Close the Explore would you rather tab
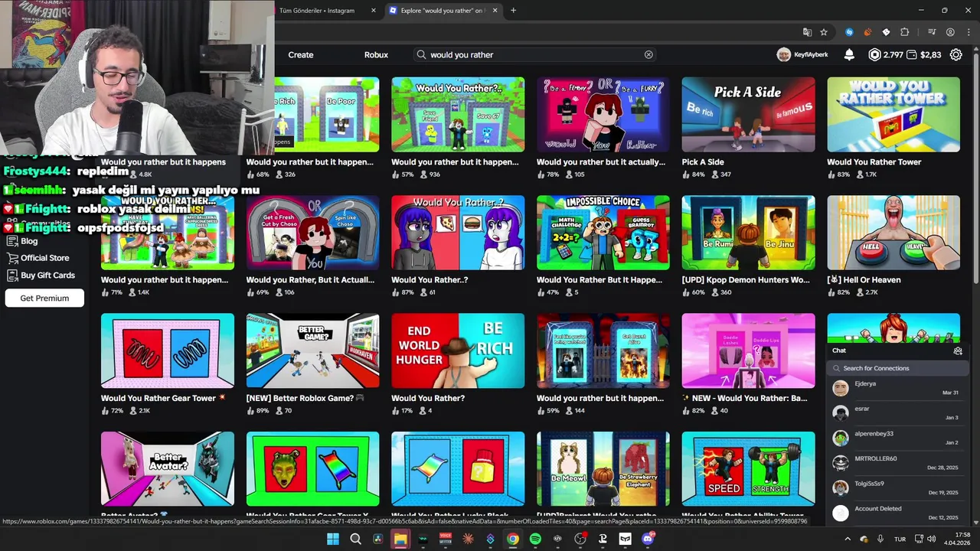The image size is (980, 551). (495, 10)
